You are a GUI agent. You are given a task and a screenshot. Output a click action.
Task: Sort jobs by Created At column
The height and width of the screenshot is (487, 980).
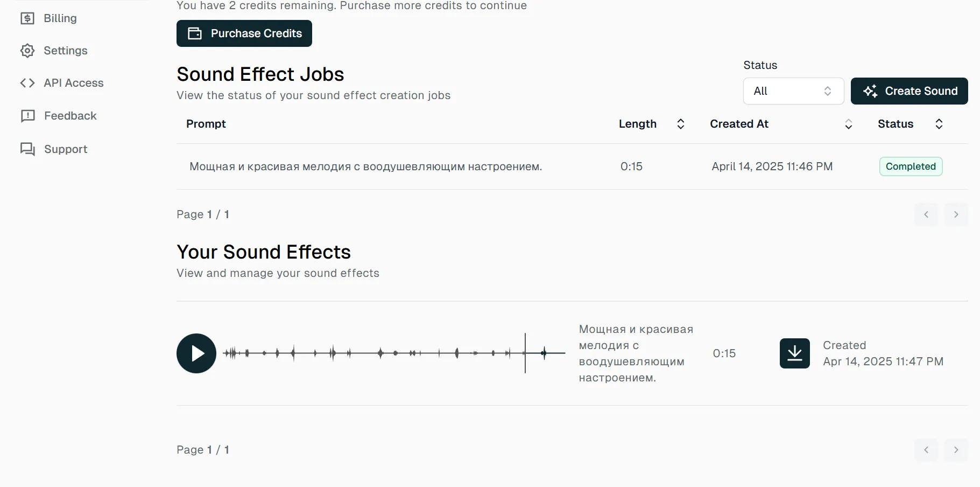coord(848,124)
